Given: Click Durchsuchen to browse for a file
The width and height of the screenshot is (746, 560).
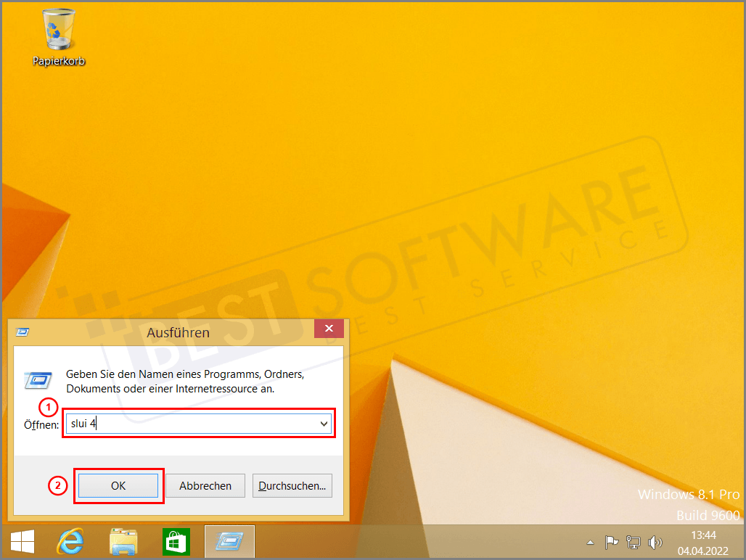Looking at the screenshot, I should 292,485.
